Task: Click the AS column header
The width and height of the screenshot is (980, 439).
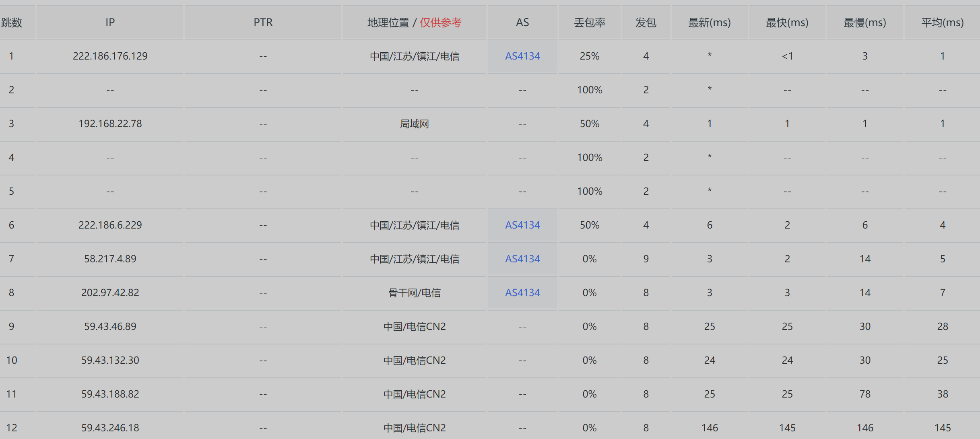Action: (522, 23)
